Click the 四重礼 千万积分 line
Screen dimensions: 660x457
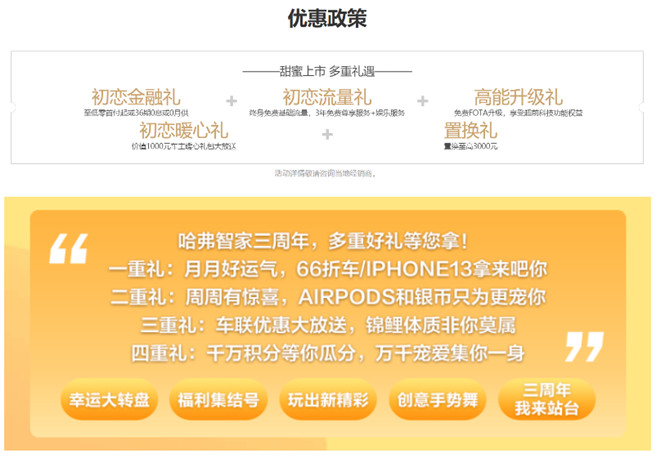point(328,353)
